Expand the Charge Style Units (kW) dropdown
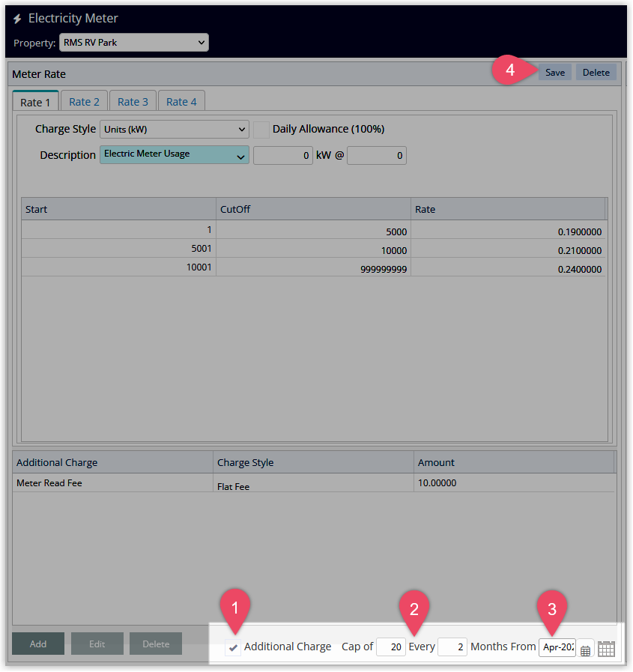The image size is (633, 672). tap(174, 130)
